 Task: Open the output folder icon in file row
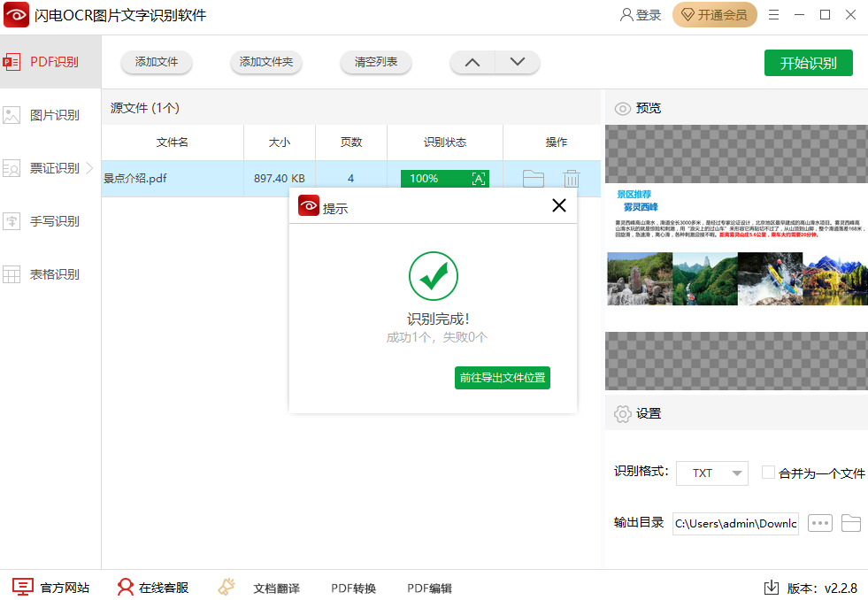[x=533, y=179]
